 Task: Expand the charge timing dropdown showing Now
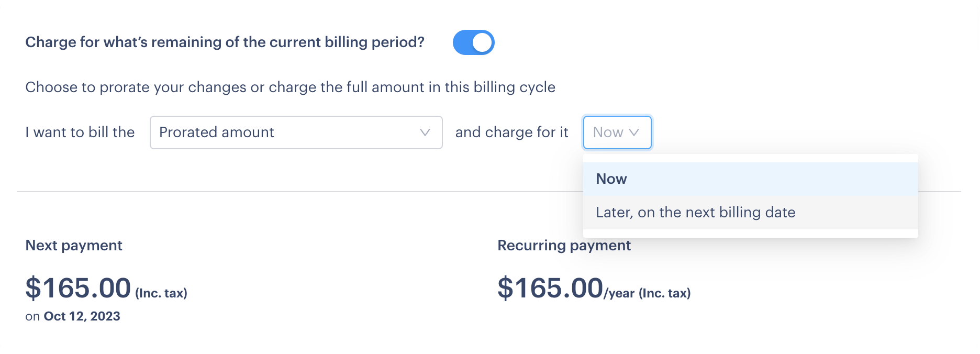617,132
